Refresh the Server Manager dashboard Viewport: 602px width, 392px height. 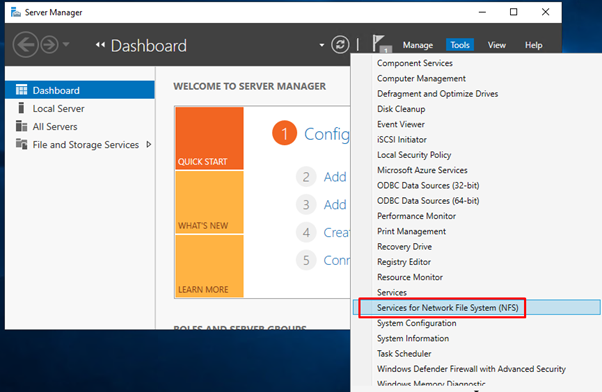[x=340, y=45]
